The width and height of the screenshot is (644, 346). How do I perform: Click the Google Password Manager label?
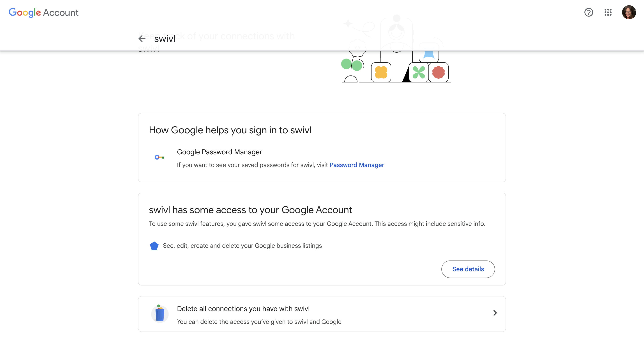(x=219, y=152)
